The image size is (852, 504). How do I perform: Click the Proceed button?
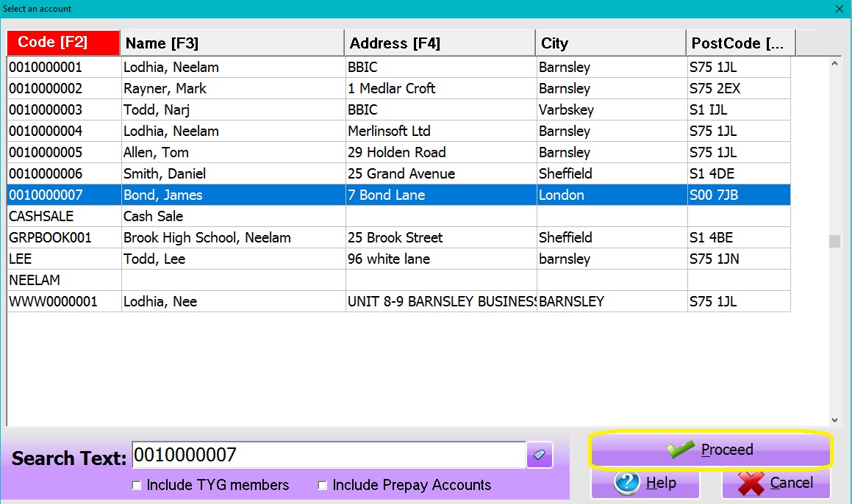pyautogui.click(x=711, y=450)
